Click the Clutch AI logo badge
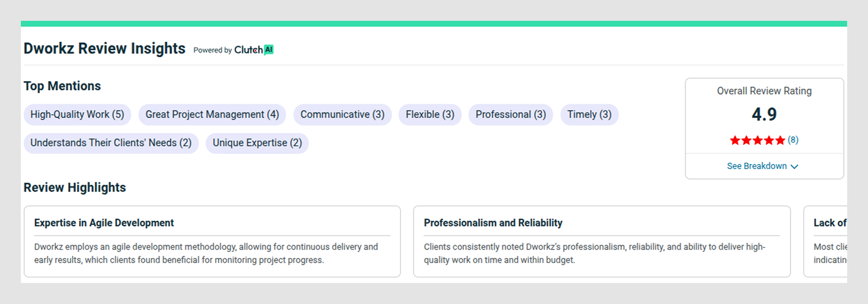 pyautogui.click(x=254, y=50)
